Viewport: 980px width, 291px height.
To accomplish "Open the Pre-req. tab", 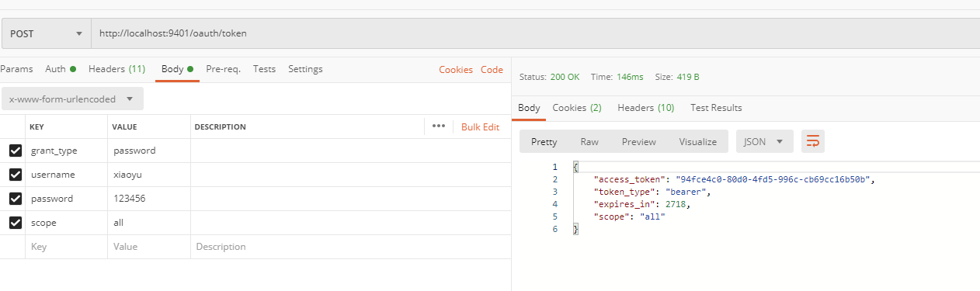I will [x=223, y=69].
